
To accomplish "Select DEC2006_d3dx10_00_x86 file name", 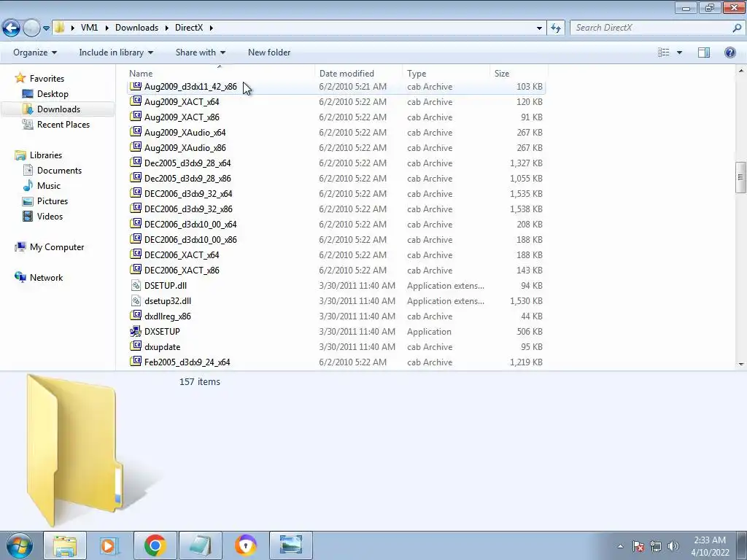I will coord(190,239).
